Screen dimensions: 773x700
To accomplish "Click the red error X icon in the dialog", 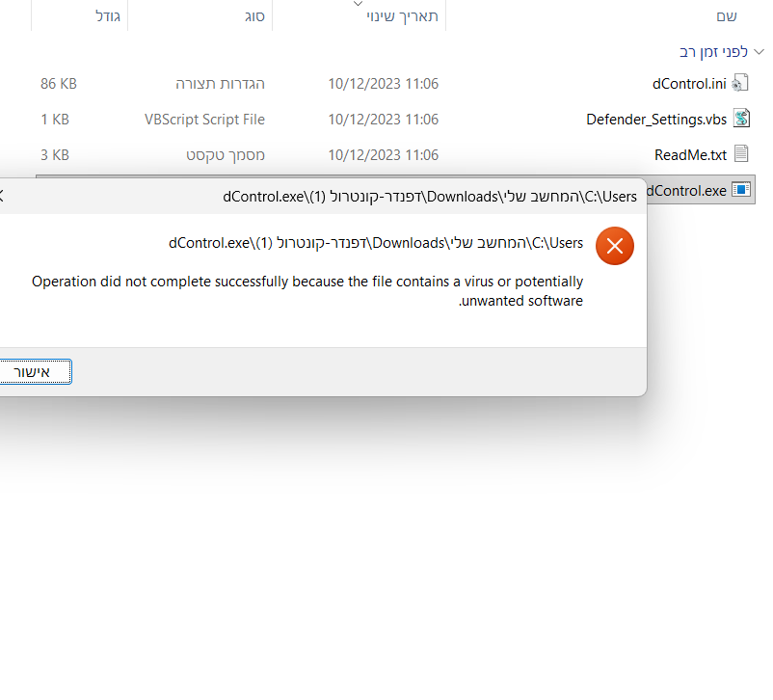I will (614, 246).
